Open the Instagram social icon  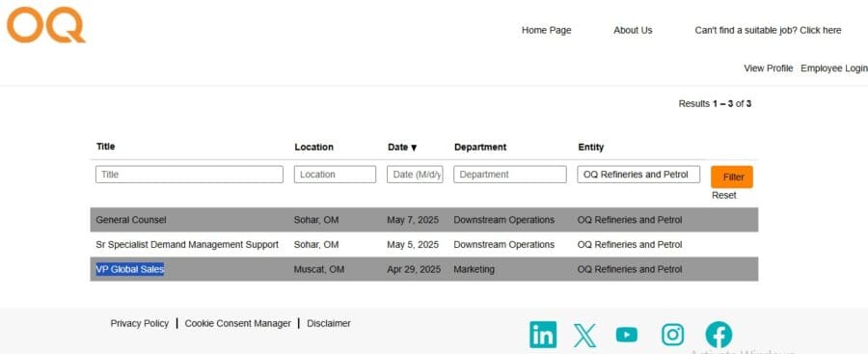click(x=672, y=335)
